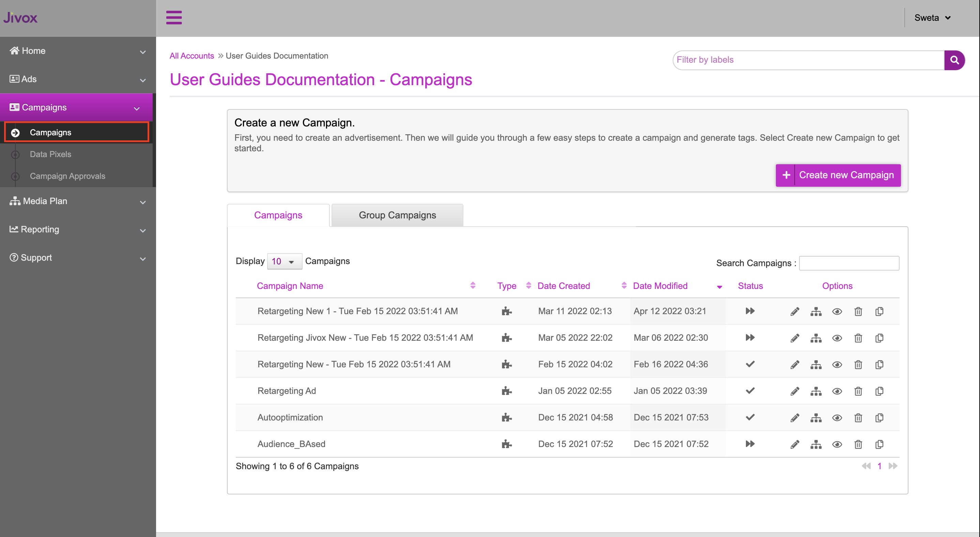
Task: Preview Autooptimization with the eye icon
Action: [x=837, y=418]
